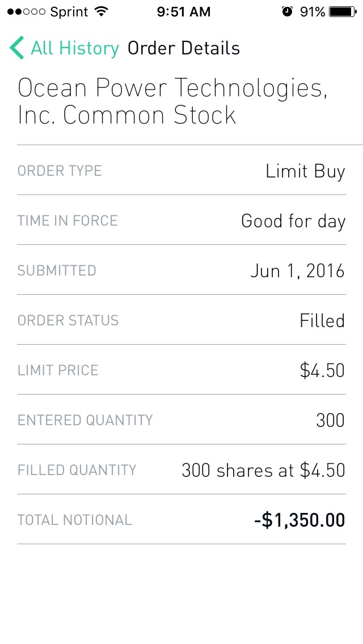This screenshot has height=644, width=363.
Task: Tap the Filled order status value
Action: click(x=322, y=321)
